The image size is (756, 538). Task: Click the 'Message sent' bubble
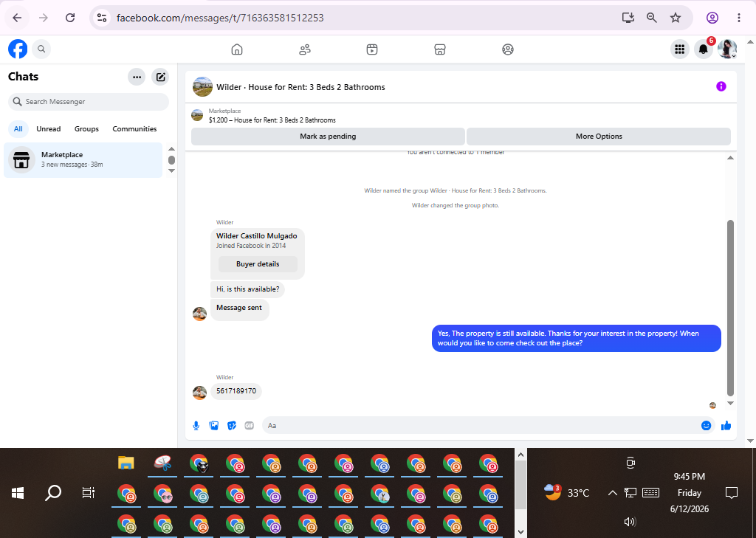coord(240,309)
